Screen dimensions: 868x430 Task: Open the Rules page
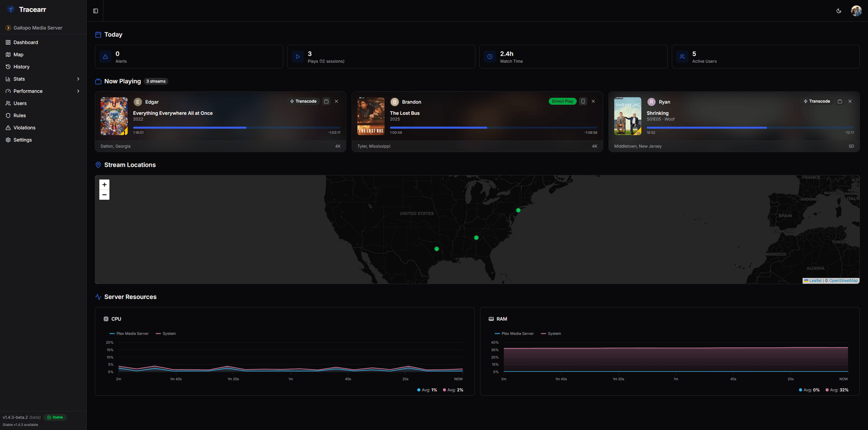[x=19, y=115]
